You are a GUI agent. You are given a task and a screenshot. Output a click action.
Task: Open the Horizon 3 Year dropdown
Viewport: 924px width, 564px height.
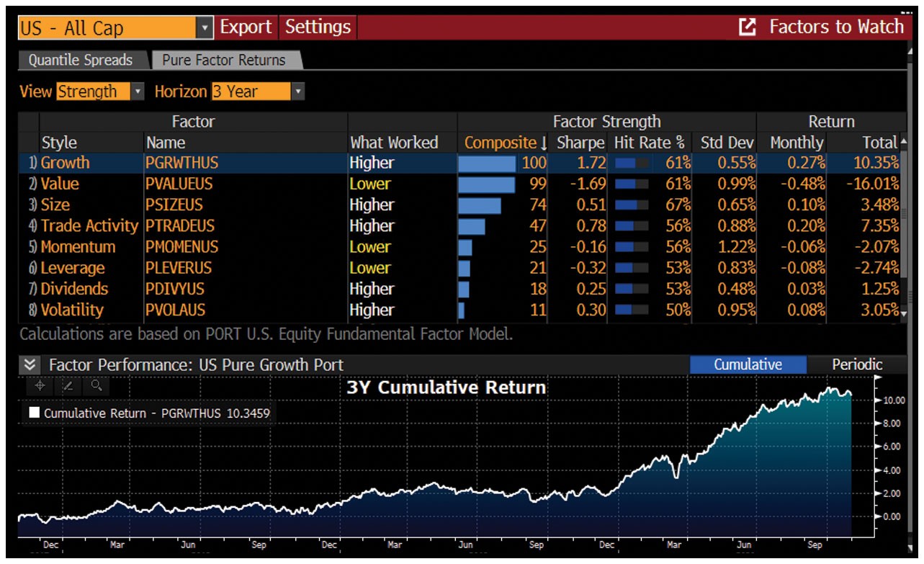click(x=298, y=92)
